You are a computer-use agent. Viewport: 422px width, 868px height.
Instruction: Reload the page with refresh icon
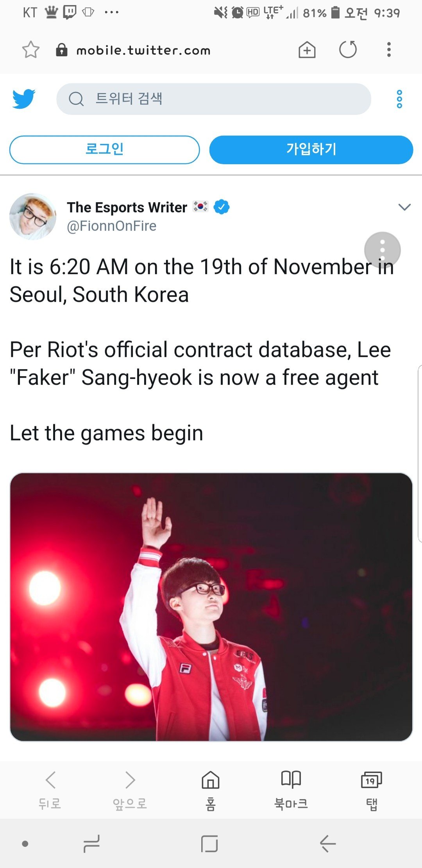(348, 50)
